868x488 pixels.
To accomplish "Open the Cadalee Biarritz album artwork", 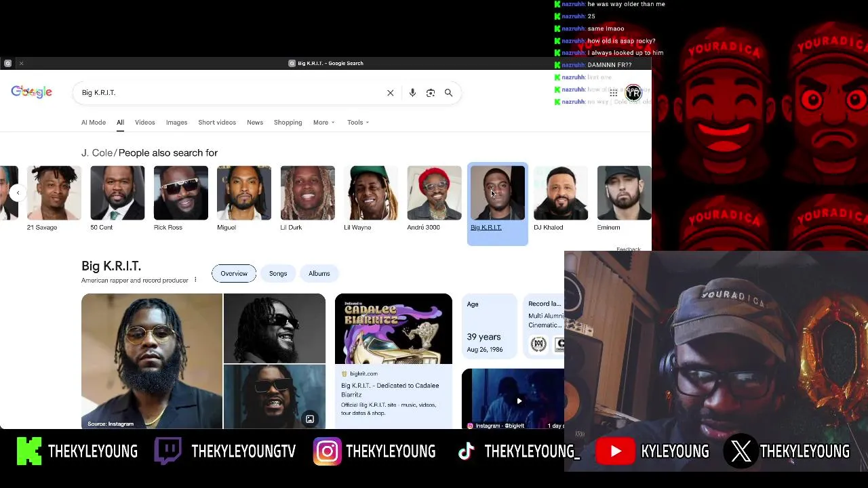I will point(393,329).
